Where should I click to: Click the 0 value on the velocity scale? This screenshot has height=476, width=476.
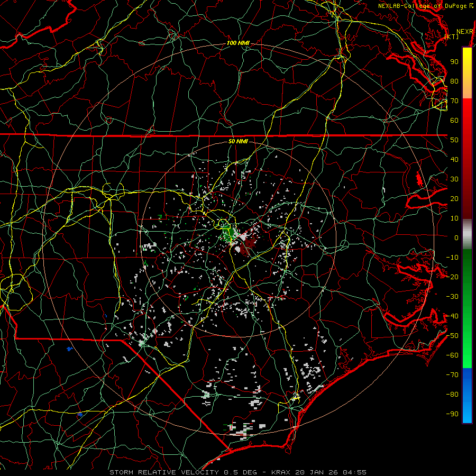(x=456, y=237)
